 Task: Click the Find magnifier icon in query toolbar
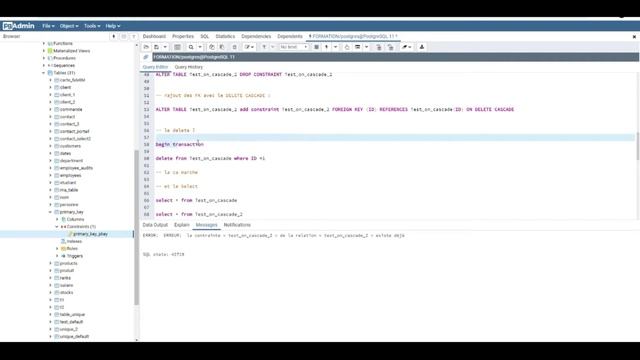pos(191,47)
